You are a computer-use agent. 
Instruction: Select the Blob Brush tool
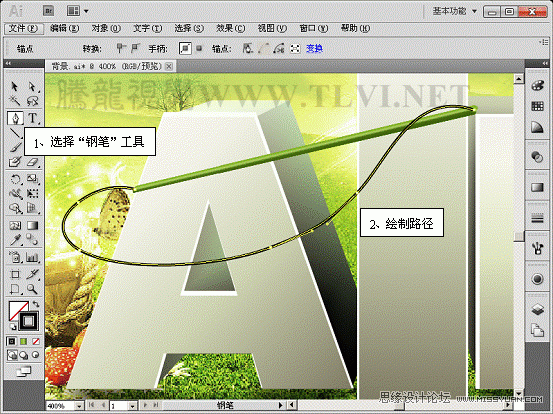coord(14,162)
